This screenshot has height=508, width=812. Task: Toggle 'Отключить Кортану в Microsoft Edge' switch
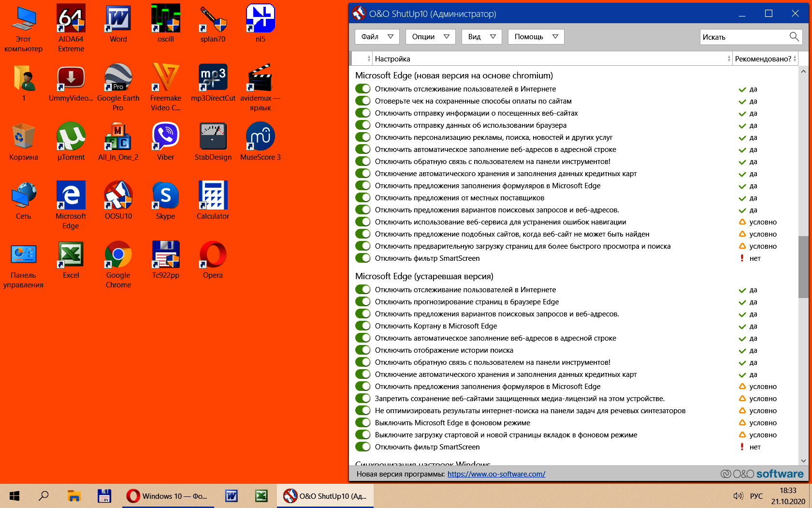[362, 326]
